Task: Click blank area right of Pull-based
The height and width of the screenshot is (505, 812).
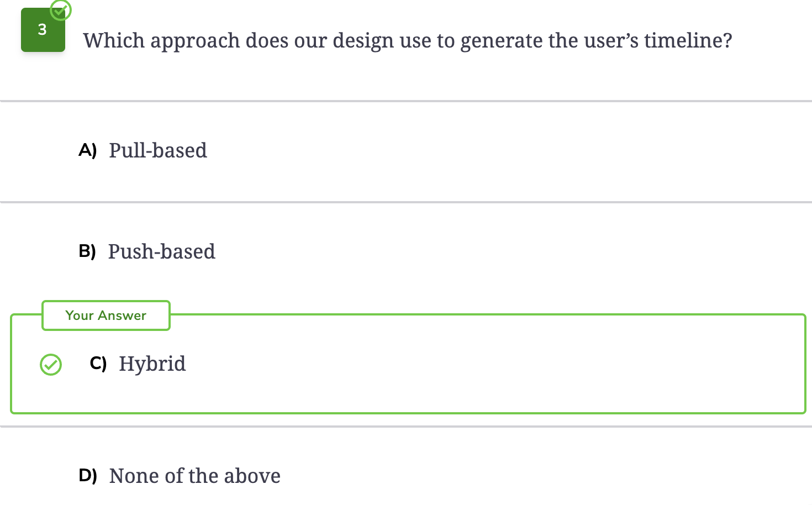Action: 497,150
